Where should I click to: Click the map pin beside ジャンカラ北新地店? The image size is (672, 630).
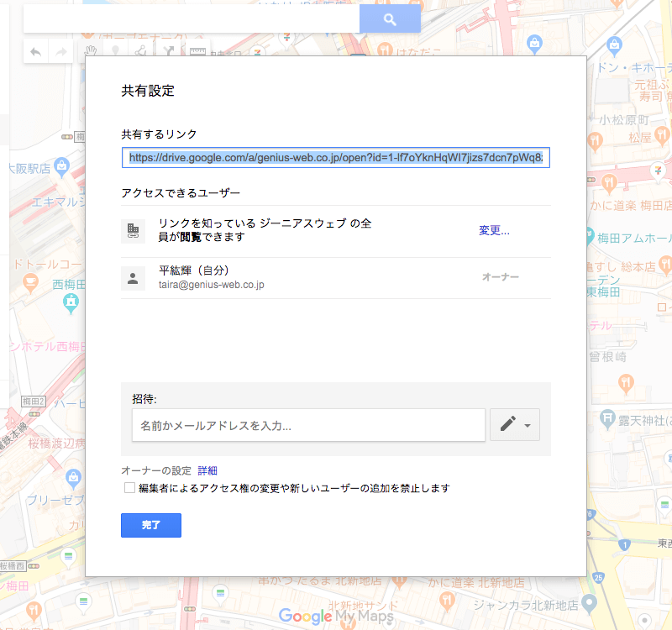tap(590, 603)
